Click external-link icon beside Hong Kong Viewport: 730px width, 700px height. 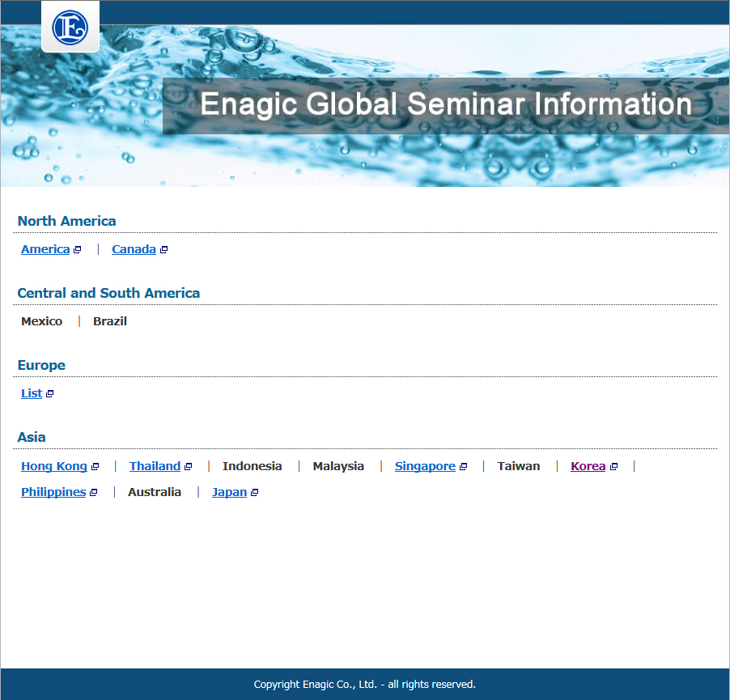coord(95,466)
